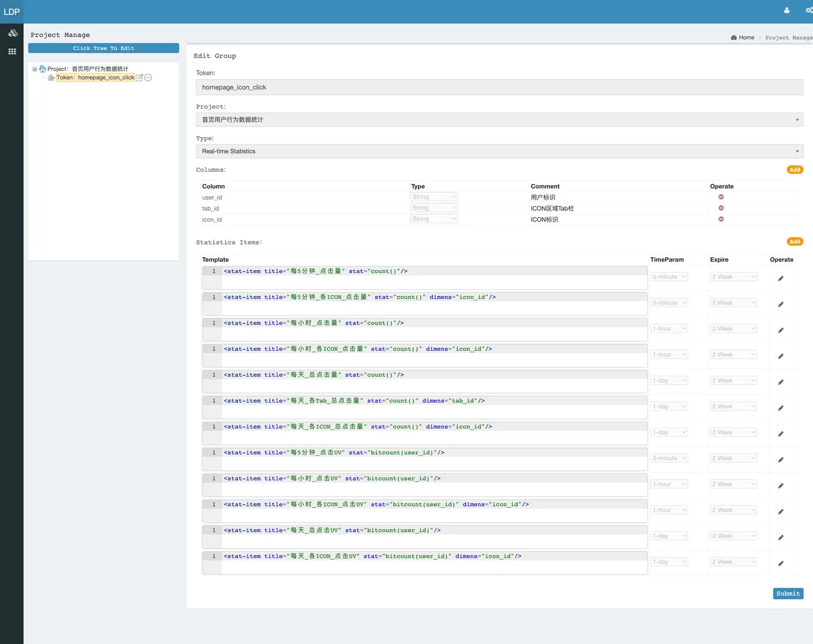Viewport: 813px width, 644px height.
Task: Open the Type dropdown for icon_id column
Action: (x=434, y=219)
